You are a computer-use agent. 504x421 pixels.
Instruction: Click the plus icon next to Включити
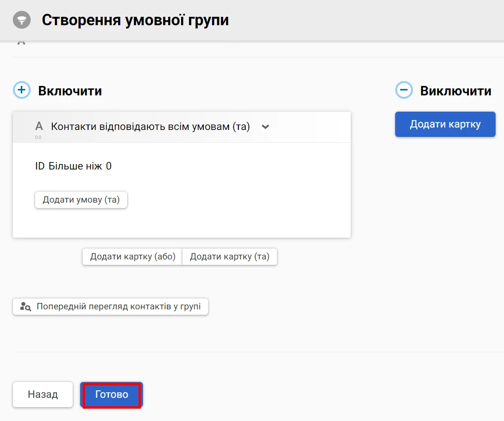point(22,90)
